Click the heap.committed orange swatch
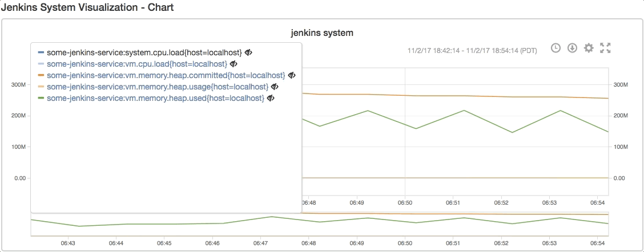This screenshot has width=644, height=252. point(41,75)
